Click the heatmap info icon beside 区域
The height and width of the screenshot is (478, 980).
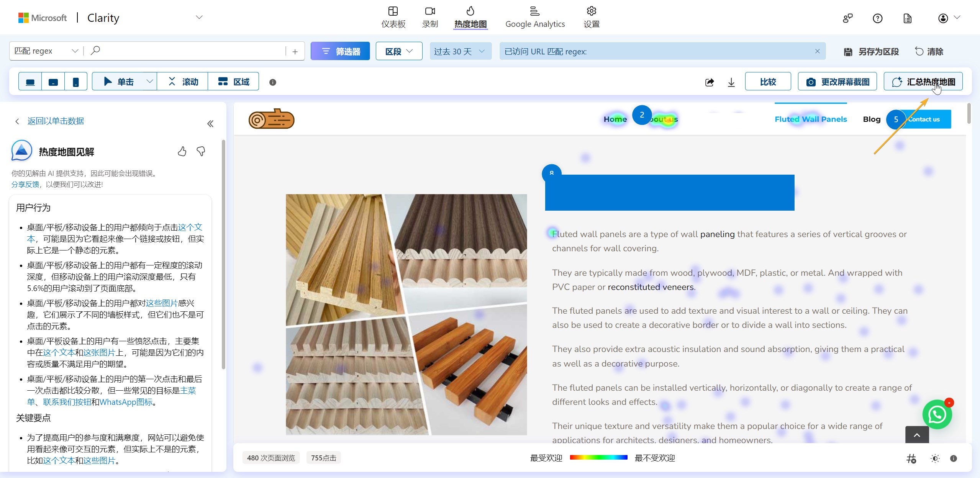272,82
